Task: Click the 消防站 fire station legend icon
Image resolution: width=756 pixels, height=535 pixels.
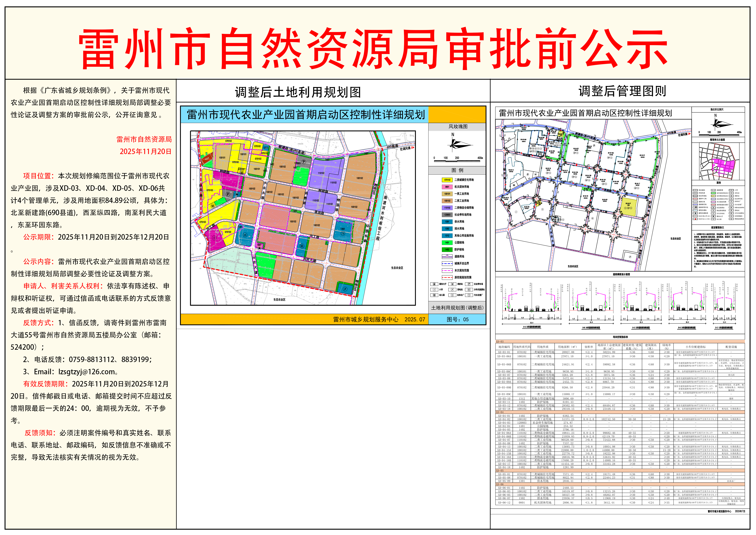Action: tap(453, 284)
